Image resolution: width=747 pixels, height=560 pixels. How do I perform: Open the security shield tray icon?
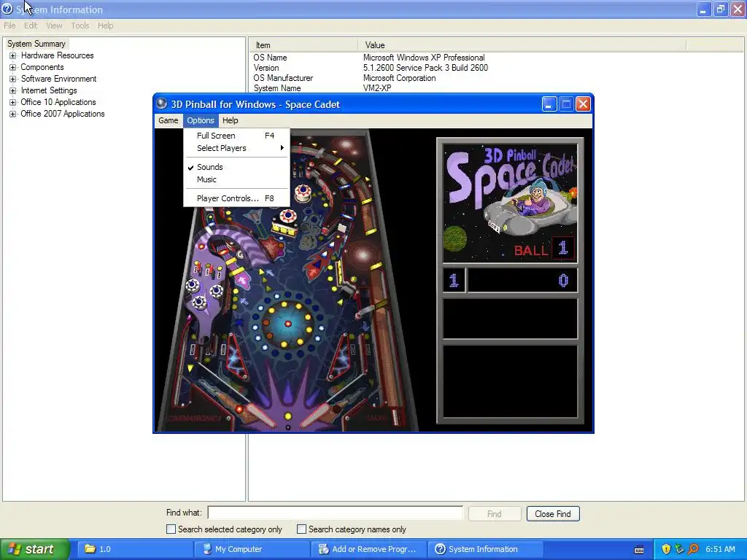click(x=666, y=549)
